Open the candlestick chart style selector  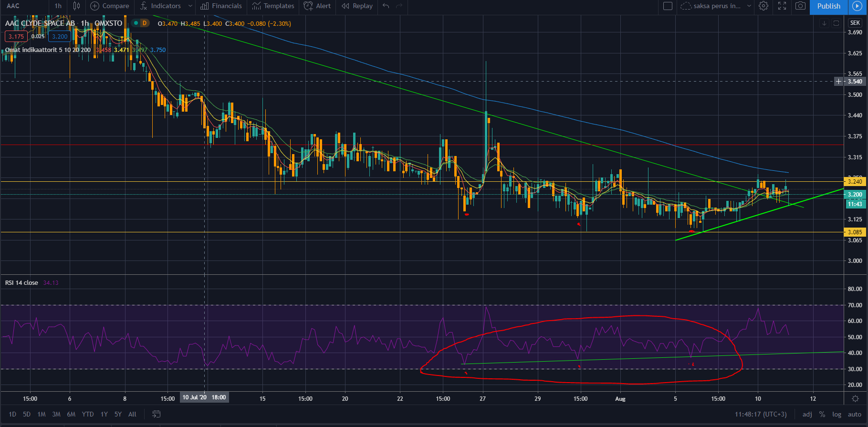pos(76,6)
